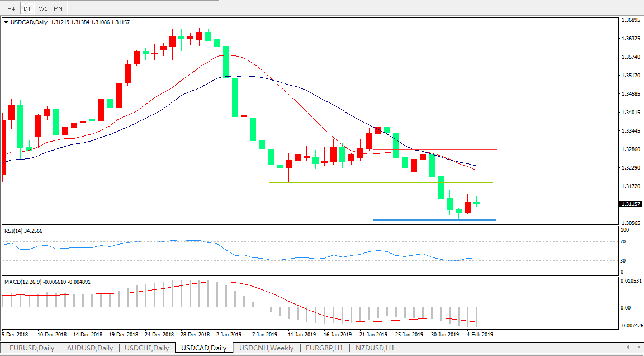644x356 pixels.
Task: Select the yellow-green horizontal support line
Action: (391, 182)
